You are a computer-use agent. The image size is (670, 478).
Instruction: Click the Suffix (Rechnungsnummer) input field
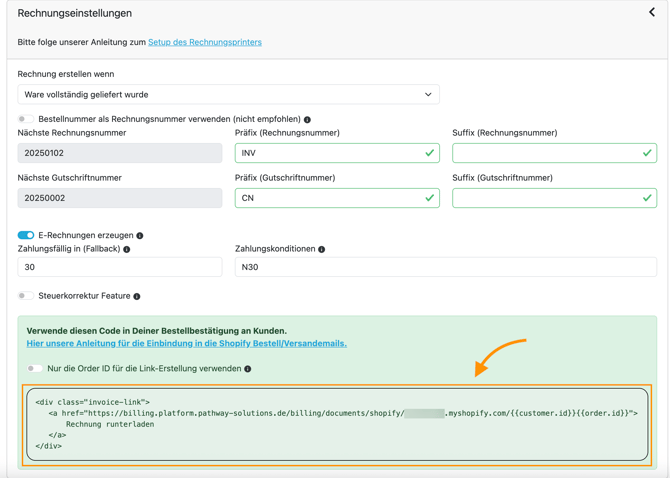click(545, 153)
